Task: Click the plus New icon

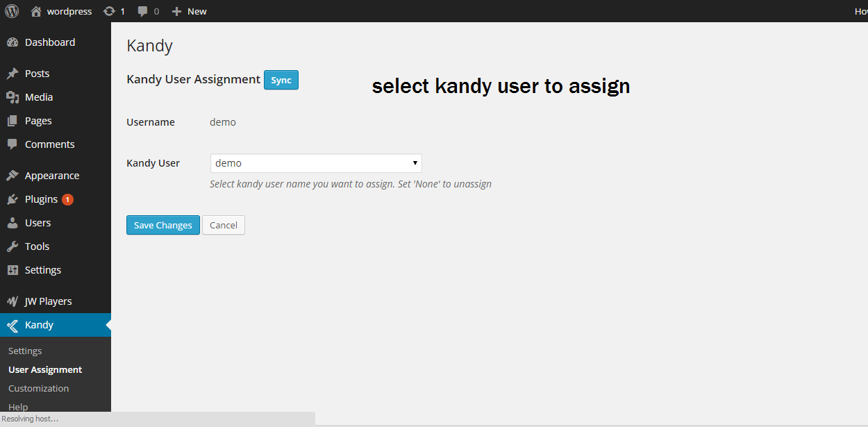Action: (x=176, y=11)
